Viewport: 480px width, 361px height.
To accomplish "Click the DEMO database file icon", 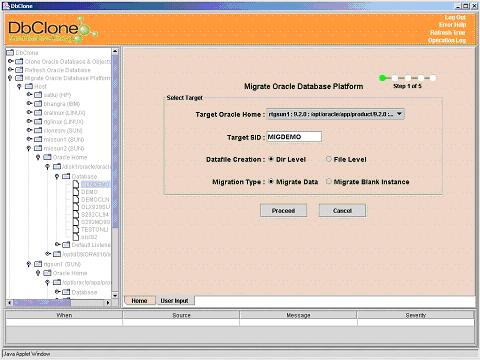I will pyautogui.click(x=76, y=192).
